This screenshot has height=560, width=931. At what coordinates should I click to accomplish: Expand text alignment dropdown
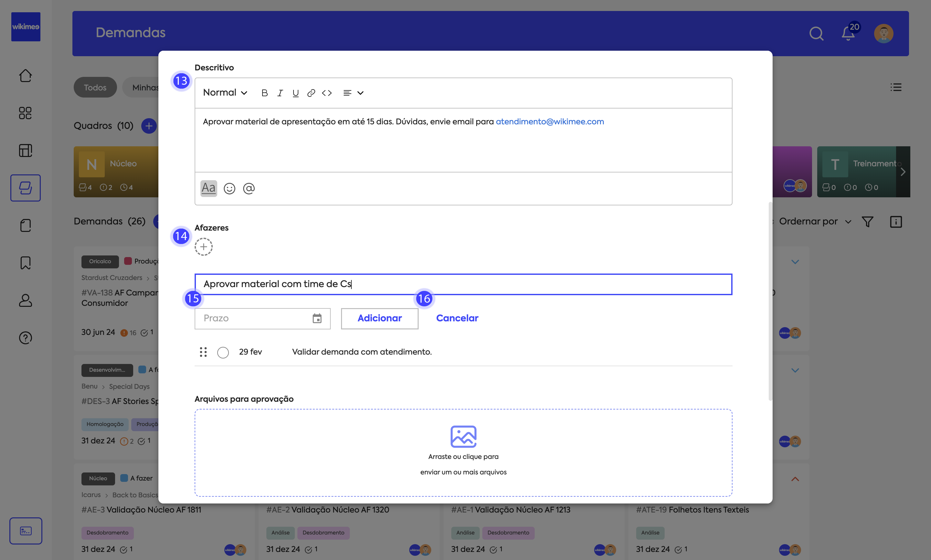tap(353, 93)
